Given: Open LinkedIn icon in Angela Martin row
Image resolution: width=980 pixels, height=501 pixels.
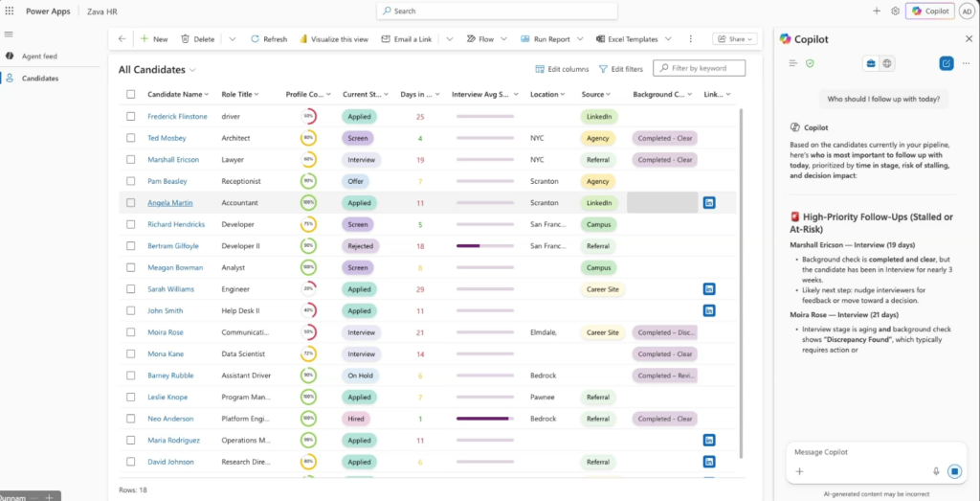Looking at the screenshot, I should [709, 202].
